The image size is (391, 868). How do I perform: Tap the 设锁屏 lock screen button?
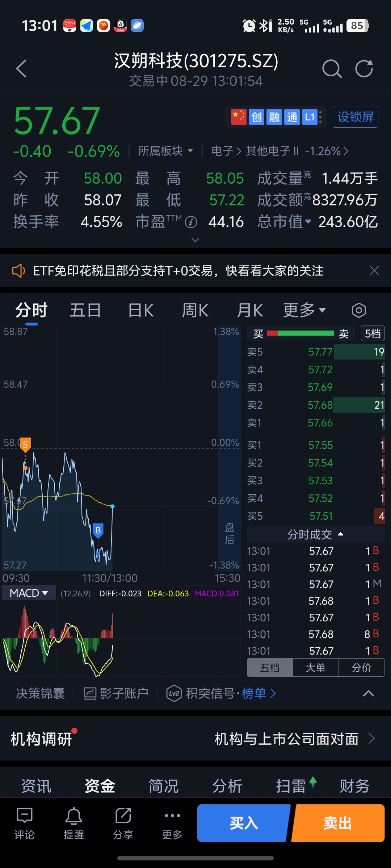pos(356,117)
